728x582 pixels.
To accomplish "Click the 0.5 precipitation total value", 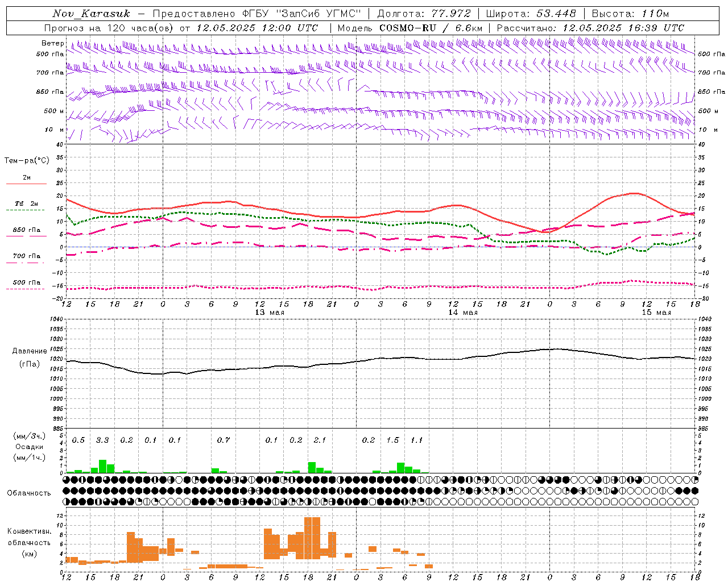I will click(x=78, y=440).
